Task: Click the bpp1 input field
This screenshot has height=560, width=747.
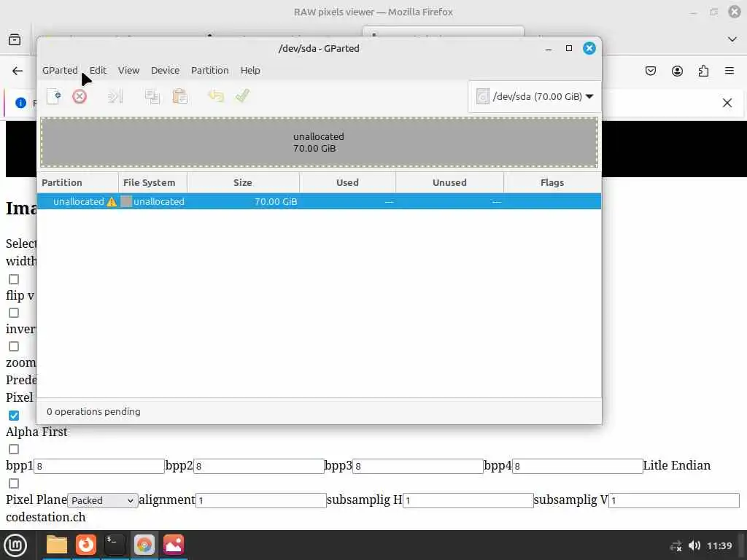Action: click(99, 466)
